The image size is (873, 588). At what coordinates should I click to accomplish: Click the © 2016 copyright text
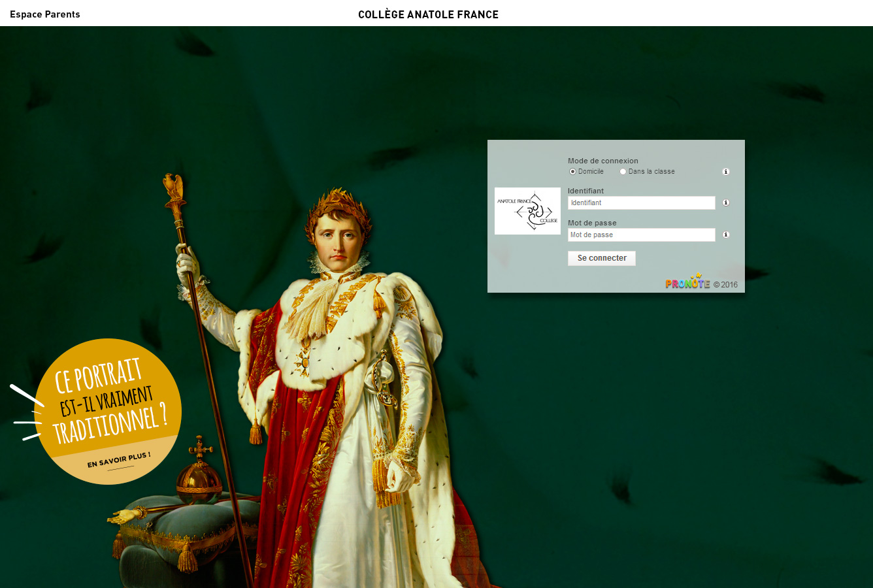coord(725,285)
